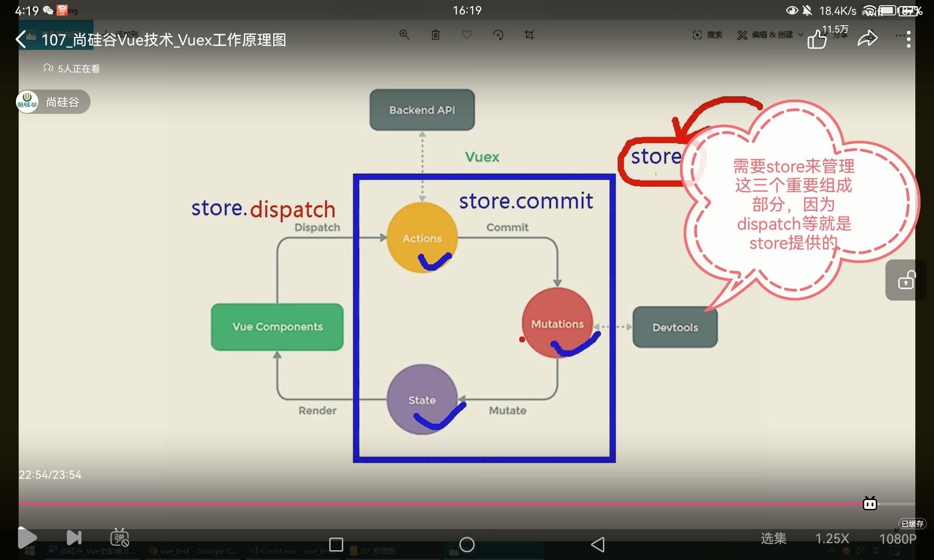
Task: Skip to next episode
Action: click(x=74, y=538)
